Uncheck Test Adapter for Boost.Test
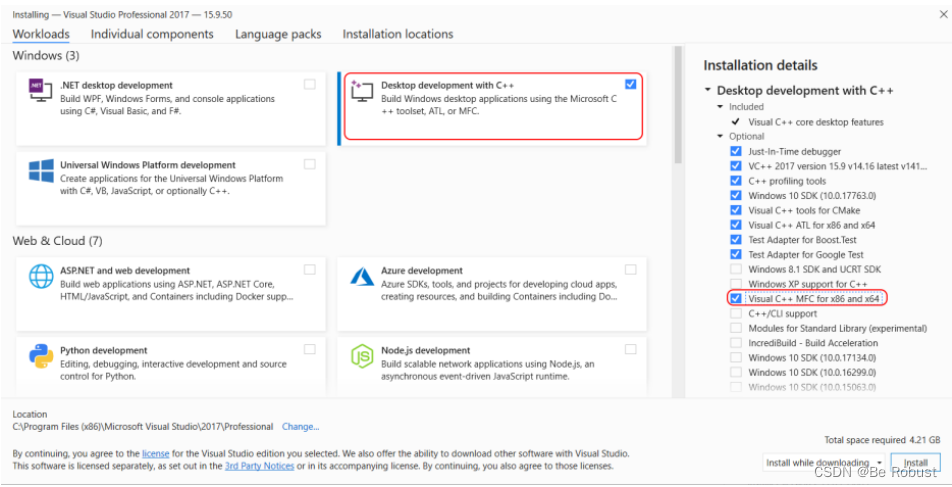 (736, 240)
